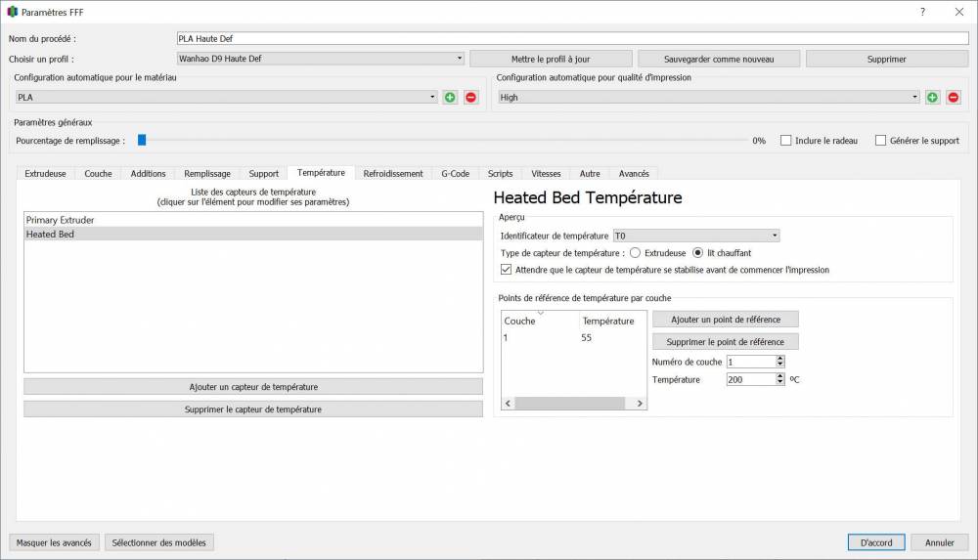Toggle wait for temperature sensor to stabilize checkbox

pos(506,270)
